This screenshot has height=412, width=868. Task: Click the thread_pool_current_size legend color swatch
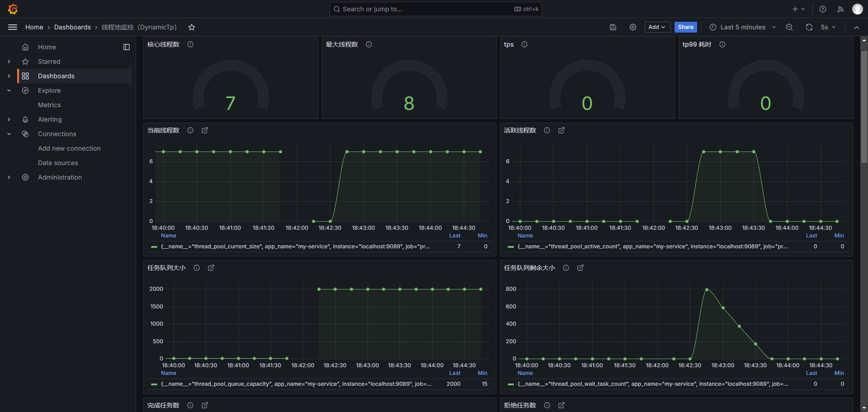click(x=154, y=247)
